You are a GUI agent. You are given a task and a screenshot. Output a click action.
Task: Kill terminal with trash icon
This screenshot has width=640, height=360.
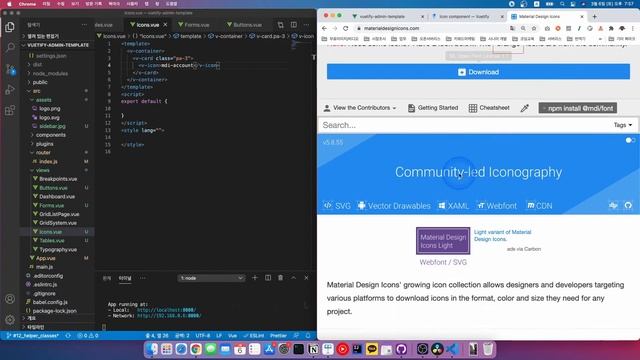click(280, 278)
